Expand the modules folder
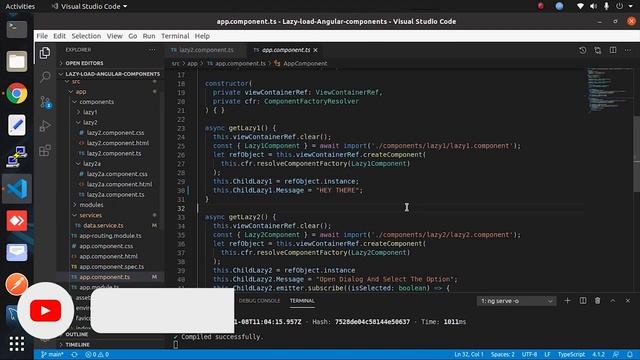This screenshot has width=640, height=360. (x=91, y=205)
